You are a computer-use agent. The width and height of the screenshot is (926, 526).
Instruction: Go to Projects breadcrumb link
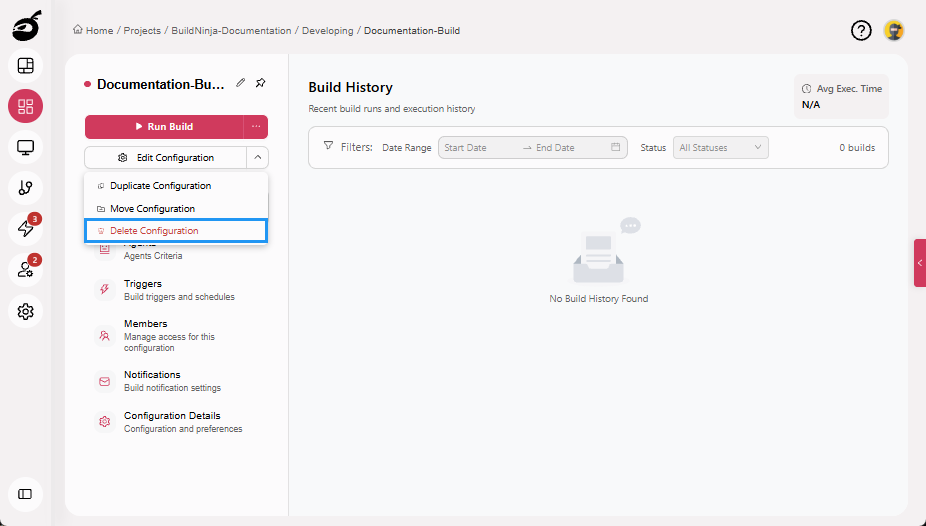point(142,31)
